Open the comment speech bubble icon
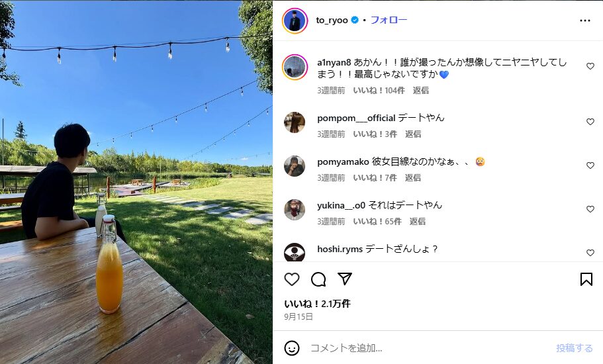 coord(318,279)
